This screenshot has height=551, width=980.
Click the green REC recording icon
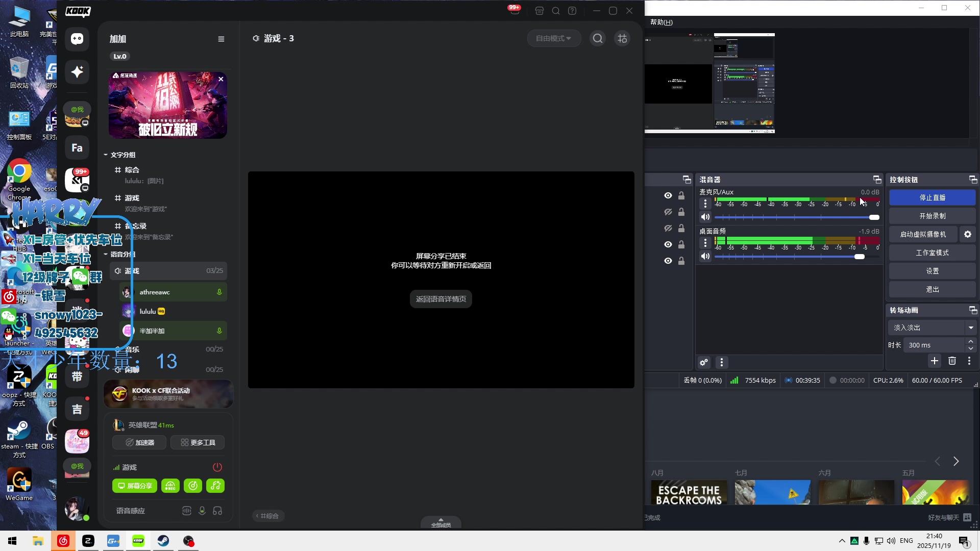[x=170, y=486]
